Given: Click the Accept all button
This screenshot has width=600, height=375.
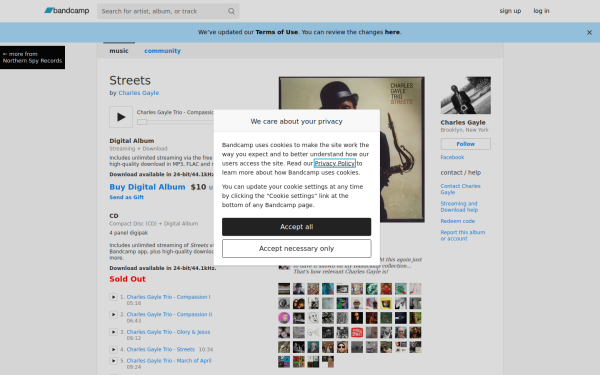Looking at the screenshot, I should pyautogui.click(x=297, y=227).
